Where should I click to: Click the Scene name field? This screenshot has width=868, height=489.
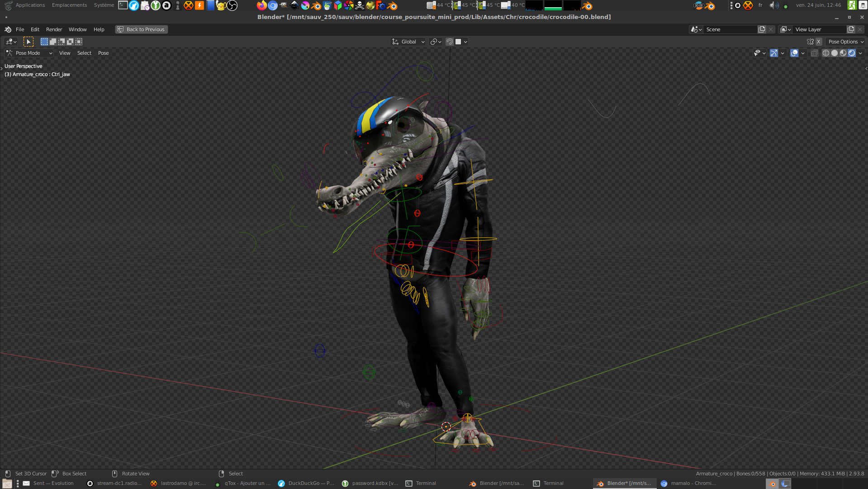(x=730, y=29)
